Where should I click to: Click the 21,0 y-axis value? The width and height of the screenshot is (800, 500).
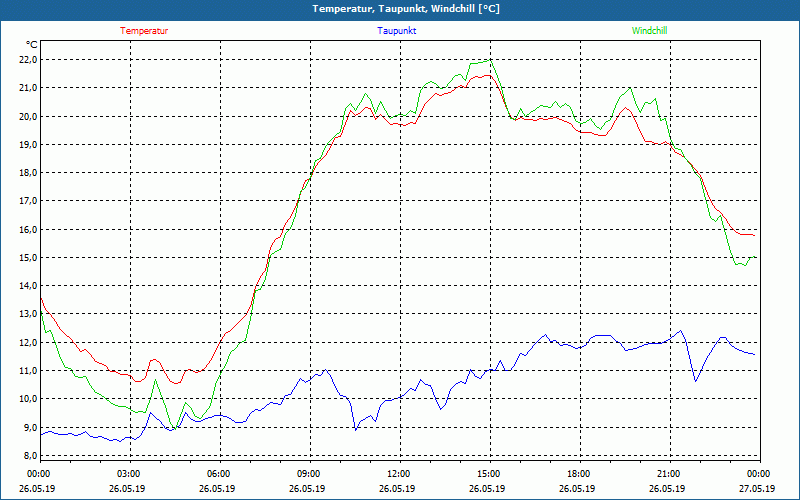coord(29,88)
